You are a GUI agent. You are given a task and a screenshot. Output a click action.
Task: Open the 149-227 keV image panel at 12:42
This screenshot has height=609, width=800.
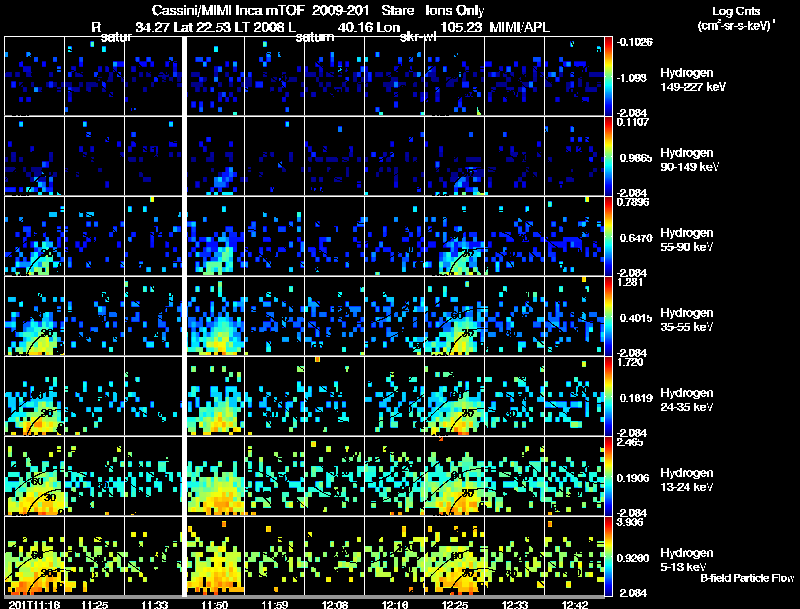coord(574,76)
